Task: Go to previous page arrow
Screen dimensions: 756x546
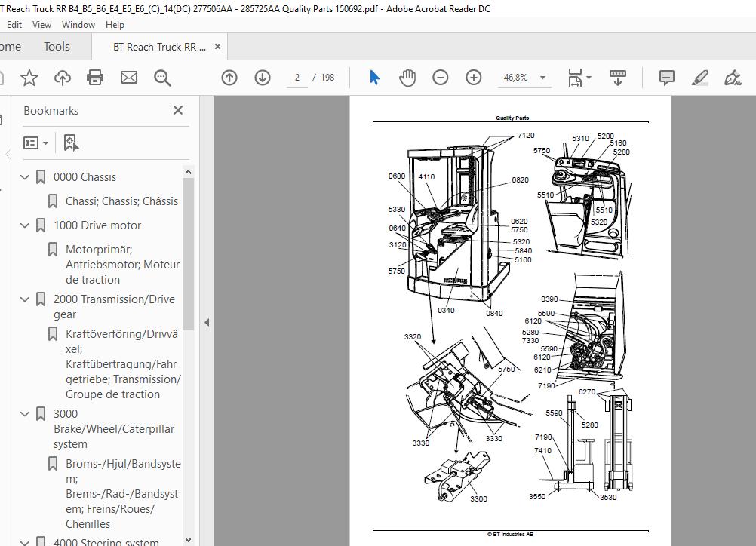Action: (229, 78)
